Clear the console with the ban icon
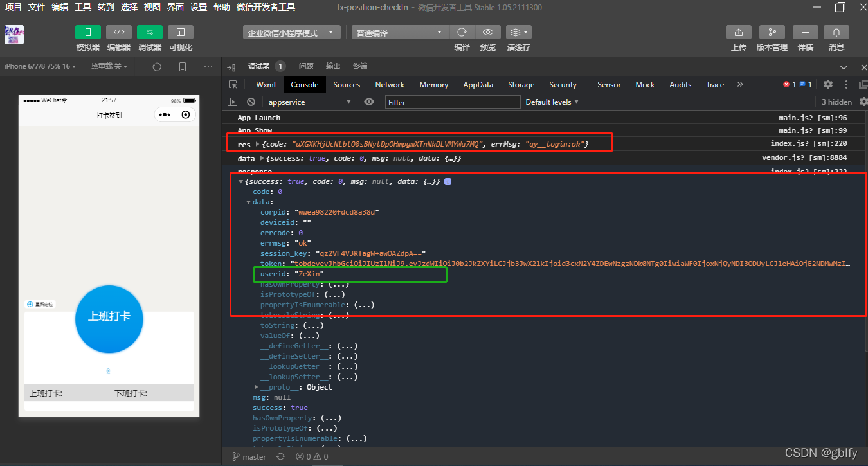Image resolution: width=868 pixels, height=466 pixels. coord(251,102)
